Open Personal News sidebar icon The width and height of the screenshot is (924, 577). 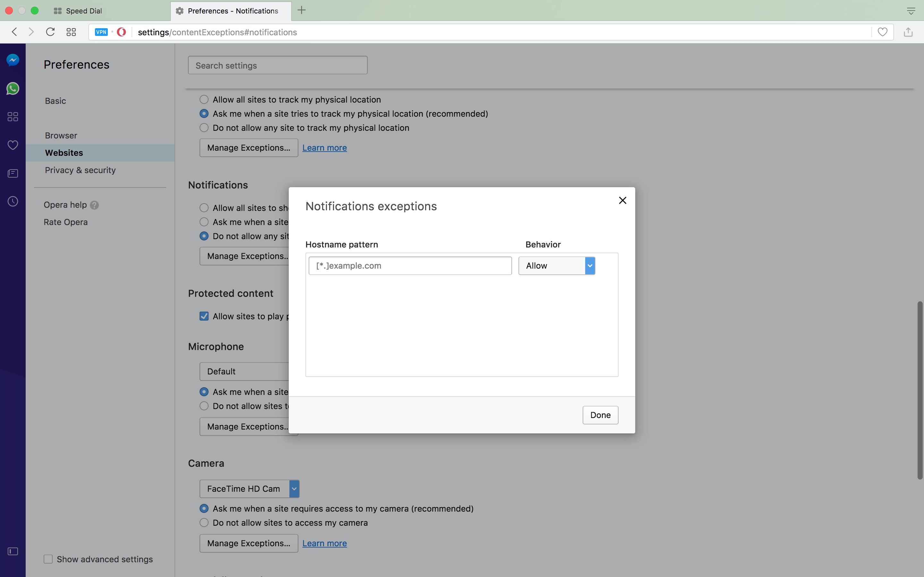click(13, 174)
